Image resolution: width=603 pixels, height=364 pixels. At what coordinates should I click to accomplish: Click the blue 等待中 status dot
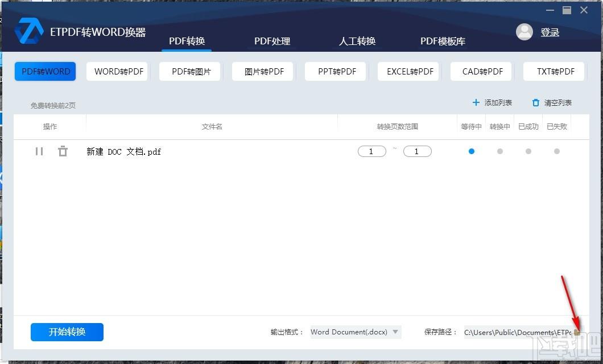point(472,151)
